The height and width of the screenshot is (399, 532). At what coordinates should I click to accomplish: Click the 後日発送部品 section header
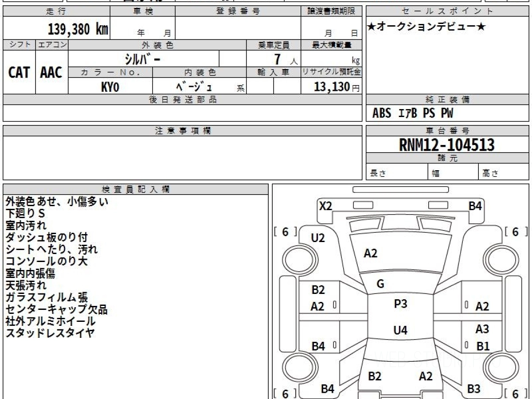pyautogui.click(x=182, y=100)
